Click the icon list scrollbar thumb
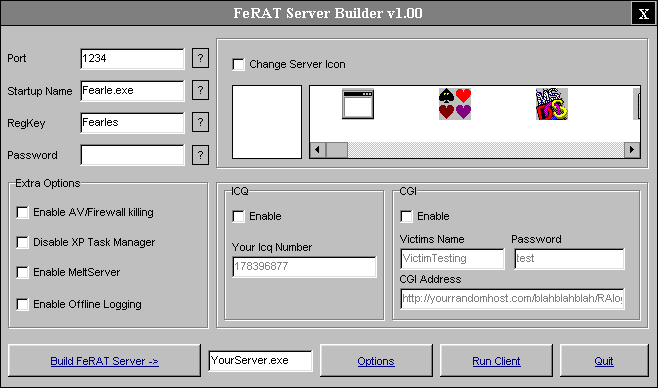 pyautogui.click(x=337, y=150)
